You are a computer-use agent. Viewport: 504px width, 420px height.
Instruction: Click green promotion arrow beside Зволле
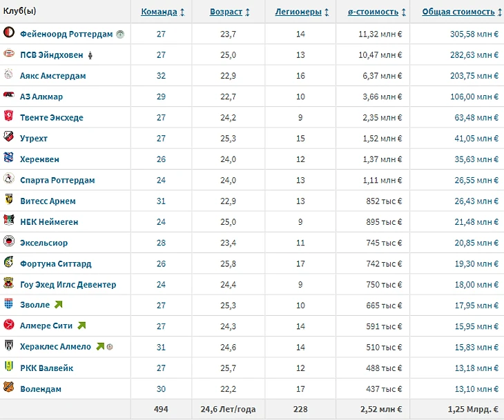pos(59,304)
